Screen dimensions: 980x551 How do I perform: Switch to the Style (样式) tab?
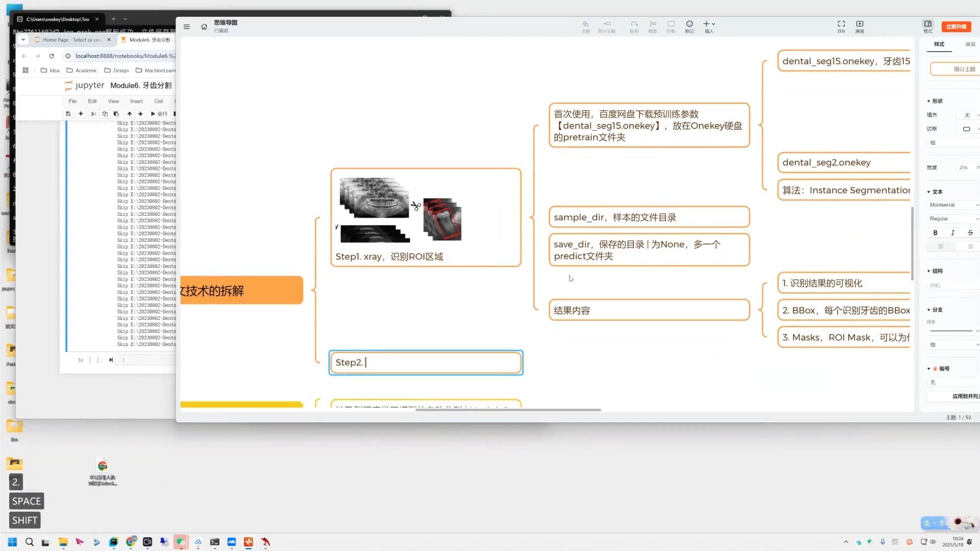click(939, 44)
